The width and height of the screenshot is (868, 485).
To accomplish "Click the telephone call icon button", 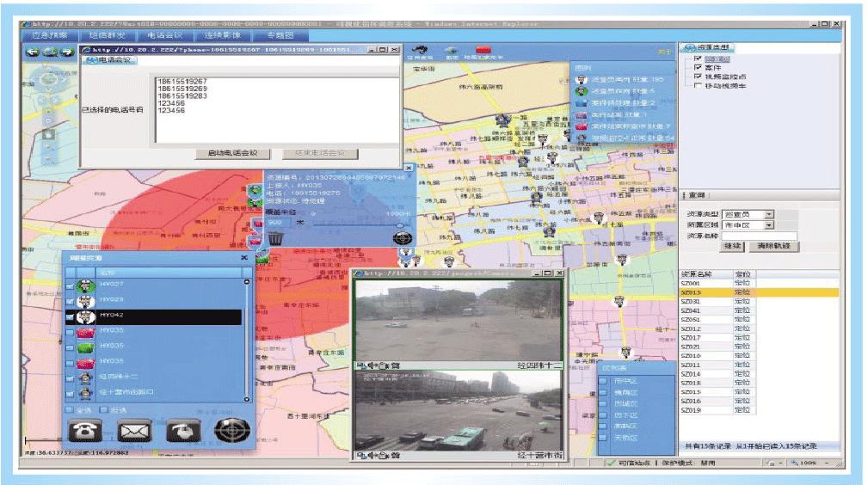I will pyautogui.click(x=84, y=431).
